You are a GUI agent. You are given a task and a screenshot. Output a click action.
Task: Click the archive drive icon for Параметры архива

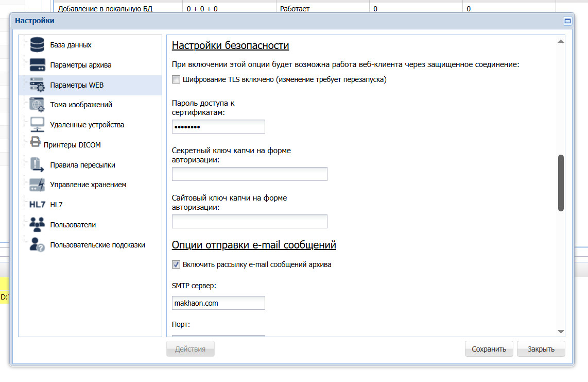tap(37, 65)
